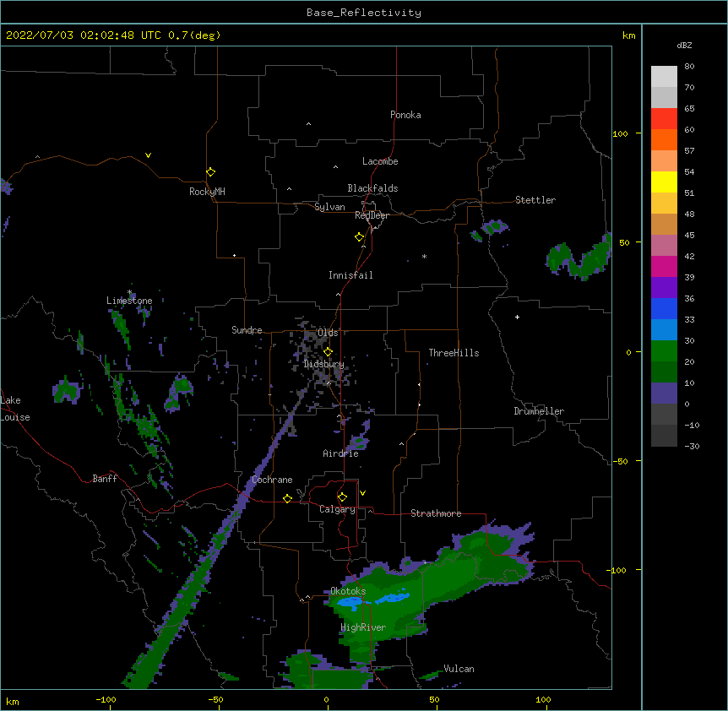Click the HighRiver label

coord(363,627)
